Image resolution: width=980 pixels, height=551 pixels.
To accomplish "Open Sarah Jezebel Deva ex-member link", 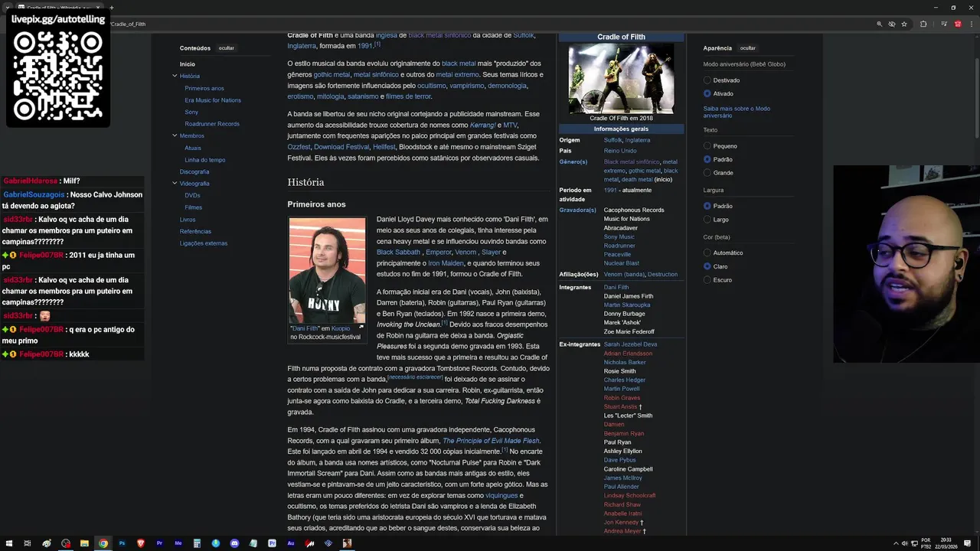I will pyautogui.click(x=630, y=344).
